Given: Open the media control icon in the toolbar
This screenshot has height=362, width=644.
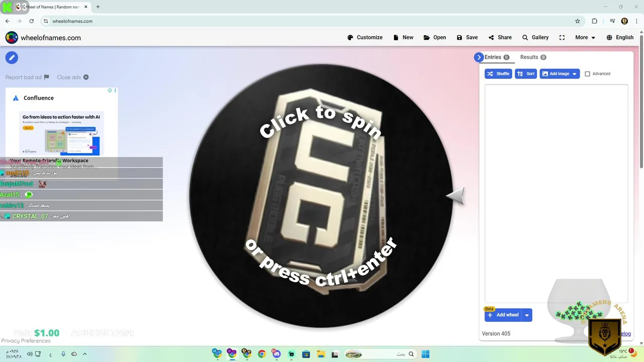Looking at the screenshot, I should click(x=612, y=21).
